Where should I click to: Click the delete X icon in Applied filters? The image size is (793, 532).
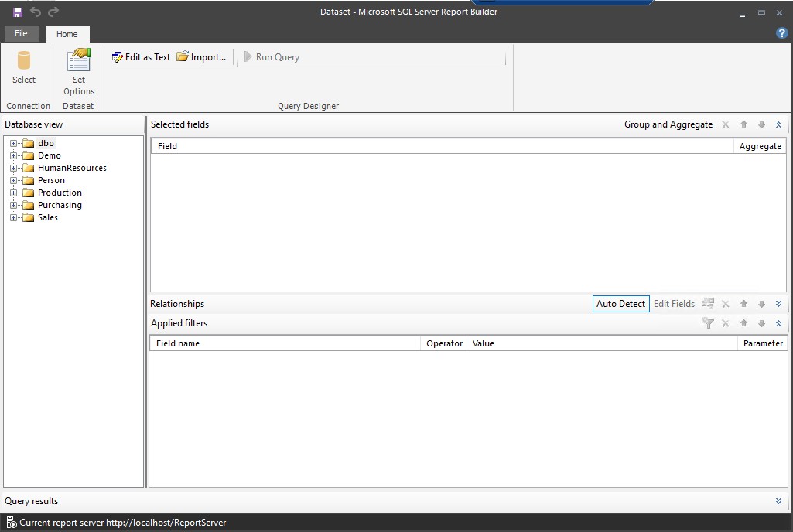click(x=725, y=323)
